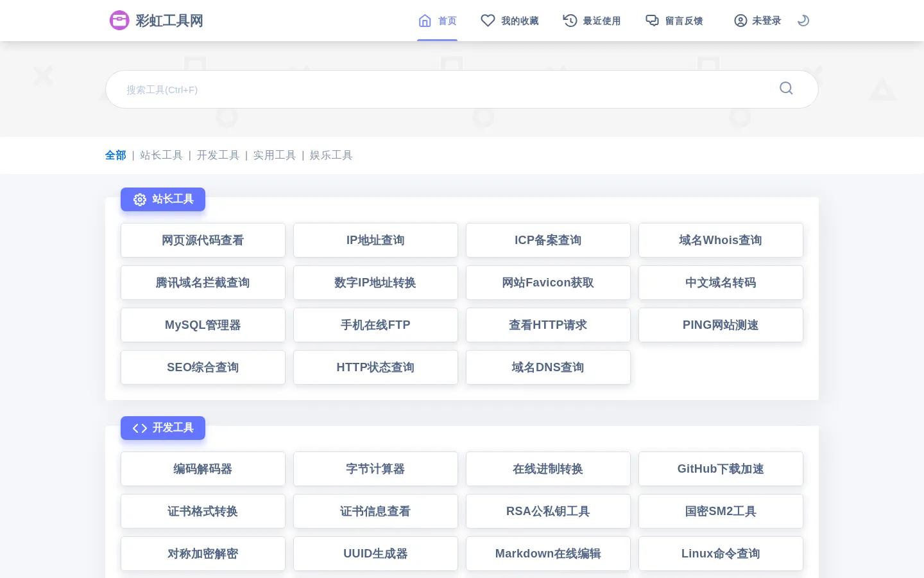Select the 实用工具 category filter
Viewport: 924px width, 578px height.
point(274,155)
